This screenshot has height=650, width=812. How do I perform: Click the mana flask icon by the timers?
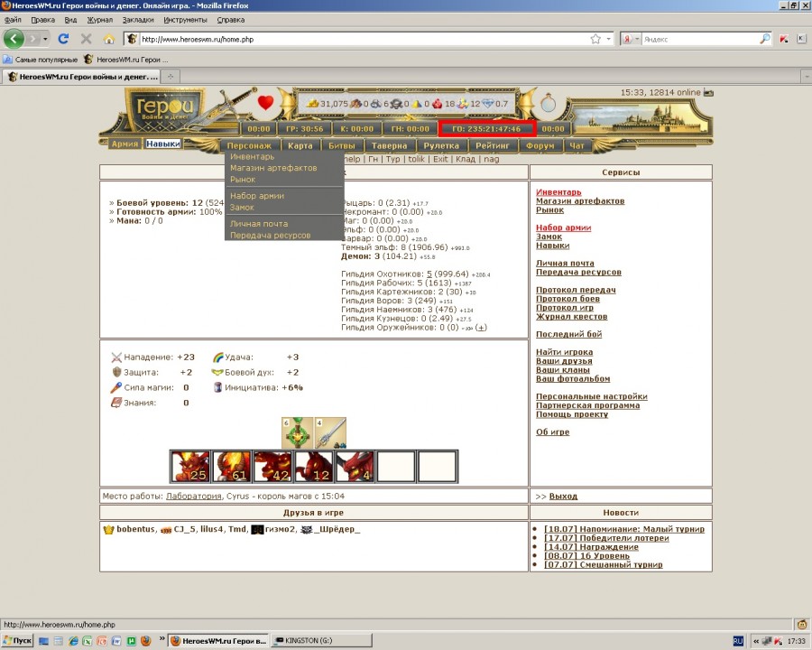tap(551, 101)
